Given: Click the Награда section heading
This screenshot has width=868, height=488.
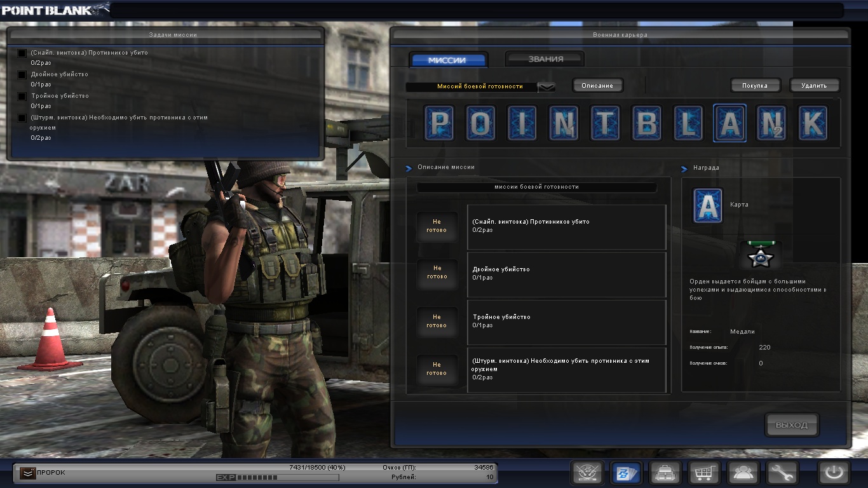Looking at the screenshot, I should tap(705, 168).
